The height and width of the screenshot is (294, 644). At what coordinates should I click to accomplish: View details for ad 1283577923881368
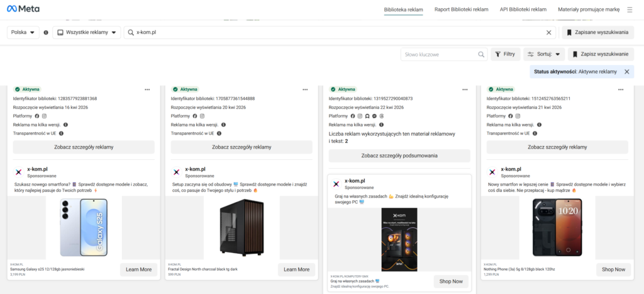[x=84, y=147]
